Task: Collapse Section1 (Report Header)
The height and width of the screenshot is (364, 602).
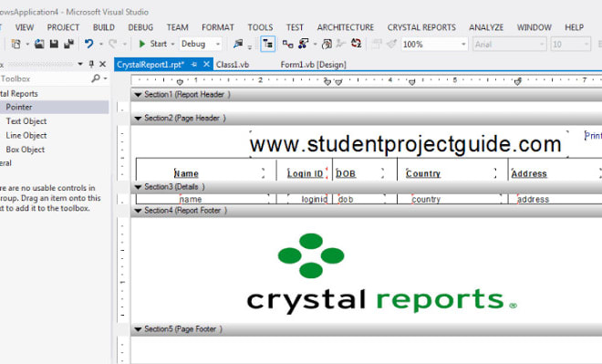Action: (139, 95)
